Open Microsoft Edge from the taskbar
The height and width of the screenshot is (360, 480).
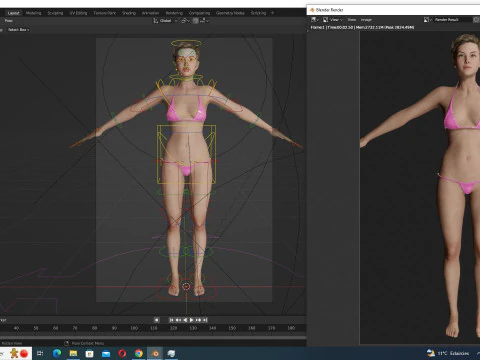coord(57,353)
